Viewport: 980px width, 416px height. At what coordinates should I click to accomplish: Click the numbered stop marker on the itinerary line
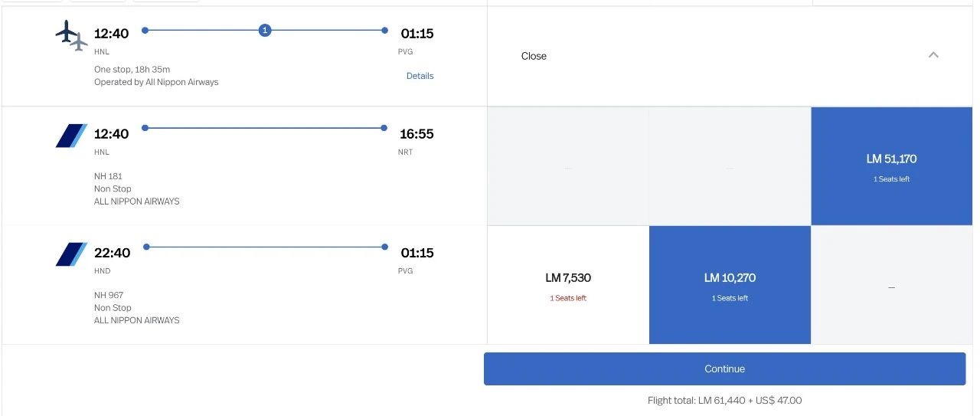[x=265, y=31]
